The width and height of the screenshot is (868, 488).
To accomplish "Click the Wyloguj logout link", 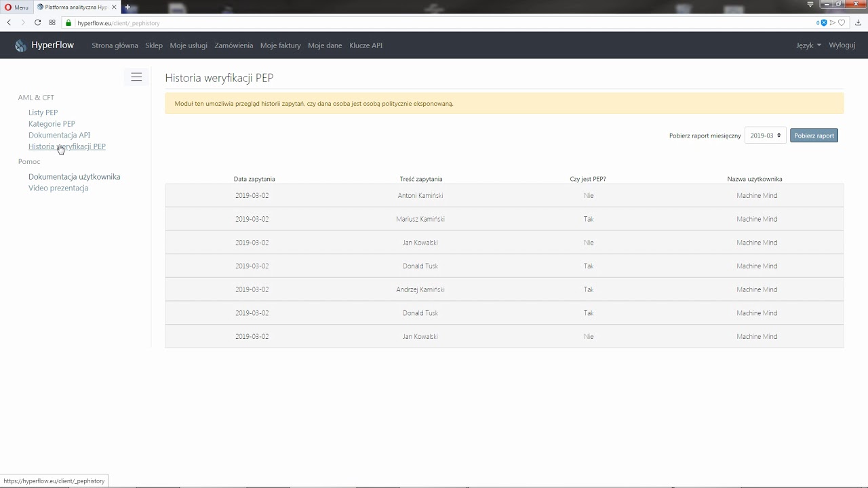I will pos(842,45).
